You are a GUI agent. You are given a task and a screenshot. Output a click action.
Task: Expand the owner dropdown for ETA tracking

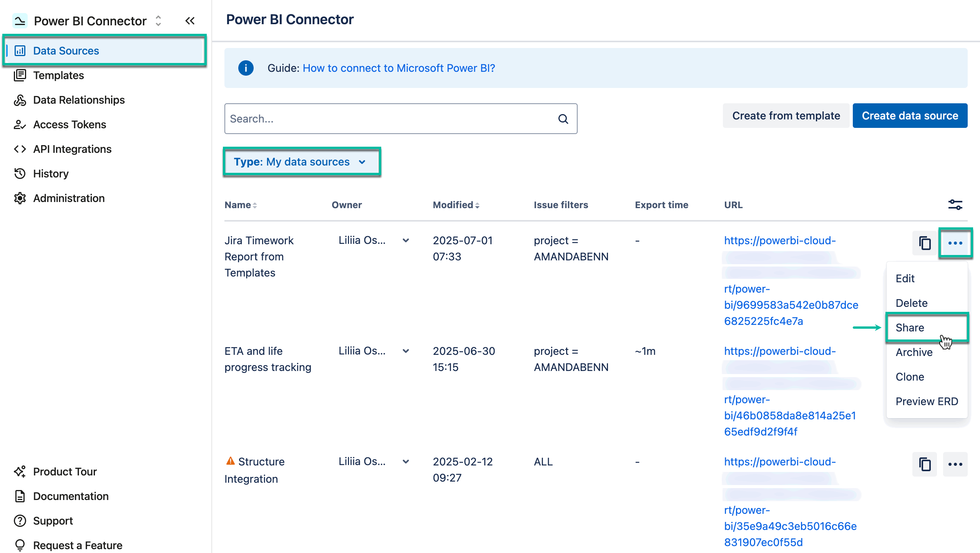coord(405,351)
